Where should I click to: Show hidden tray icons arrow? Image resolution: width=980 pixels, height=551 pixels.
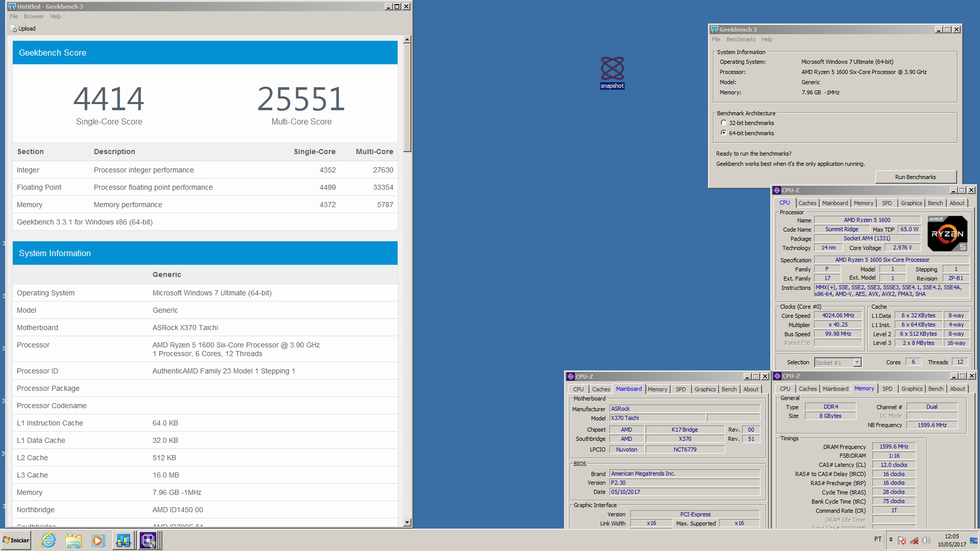(891, 540)
